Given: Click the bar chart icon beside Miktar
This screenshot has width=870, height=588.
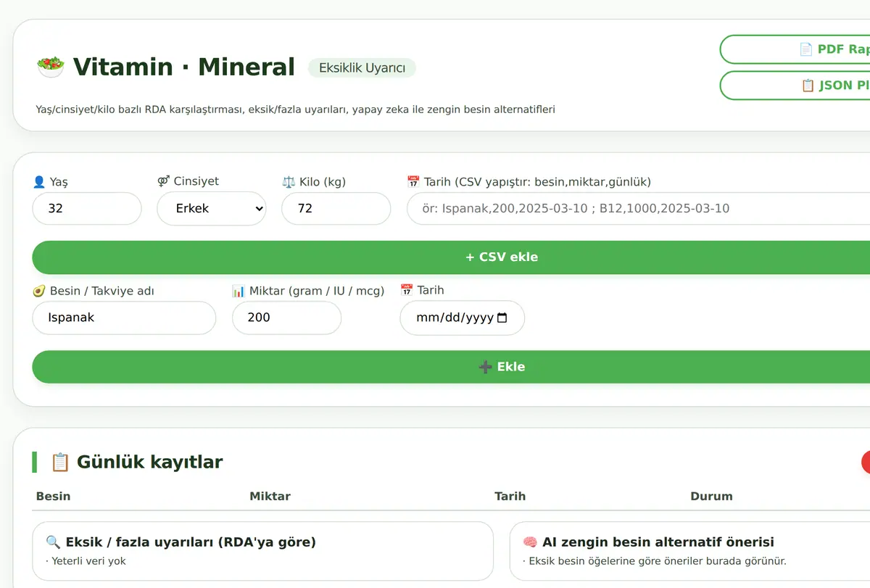Looking at the screenshot, I should click(x=239, y=291).
